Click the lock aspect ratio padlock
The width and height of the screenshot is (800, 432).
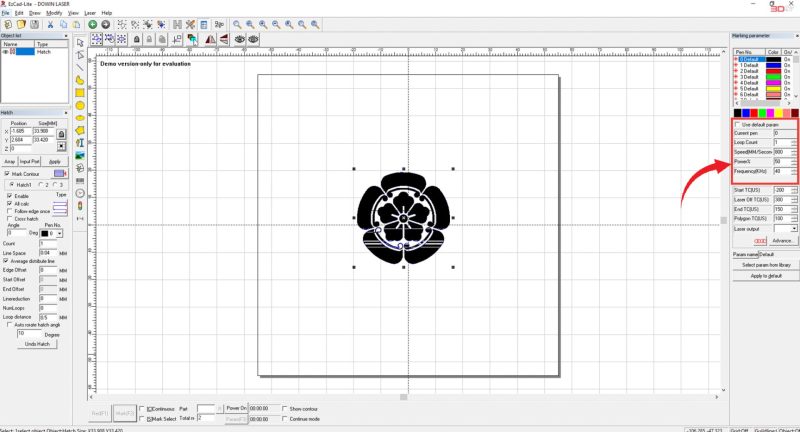point(61,134)
